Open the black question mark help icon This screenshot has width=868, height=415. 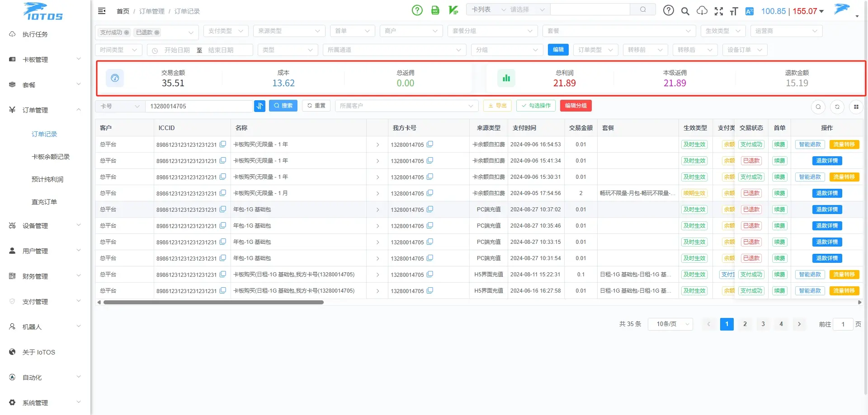click(668, 10)
